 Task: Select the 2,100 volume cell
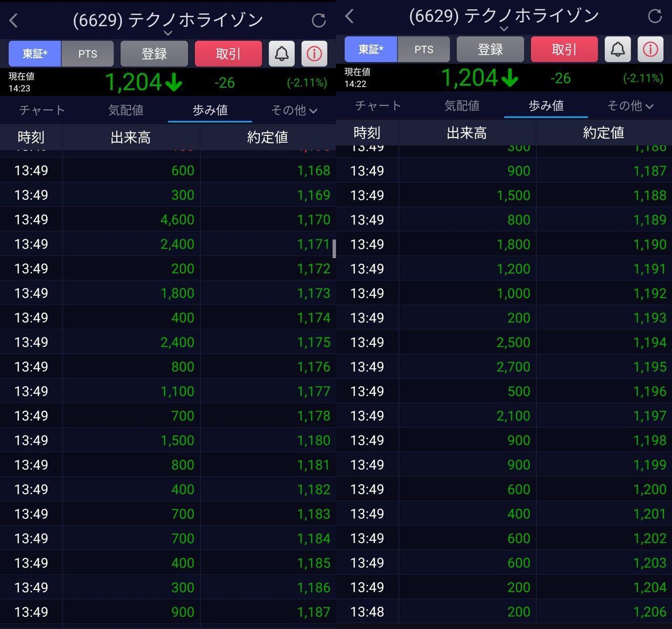[467, 416]
